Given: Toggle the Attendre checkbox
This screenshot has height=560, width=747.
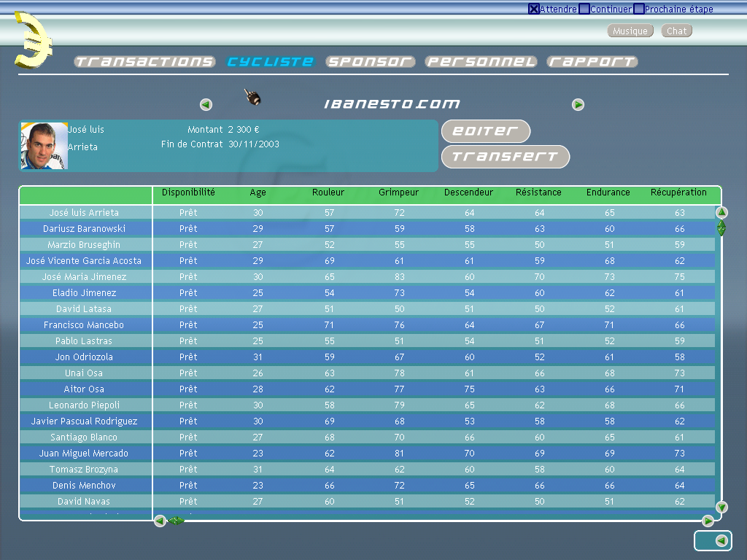Looking at the screenshot, I should [x=533, y=9].
